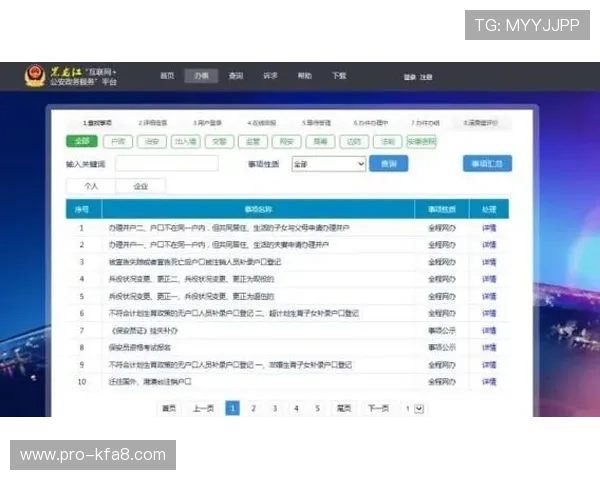This screenshot has width=600, height=480.
Task: Click the 序号 column header
Action: pyautogui.click(x=82, y=209)
